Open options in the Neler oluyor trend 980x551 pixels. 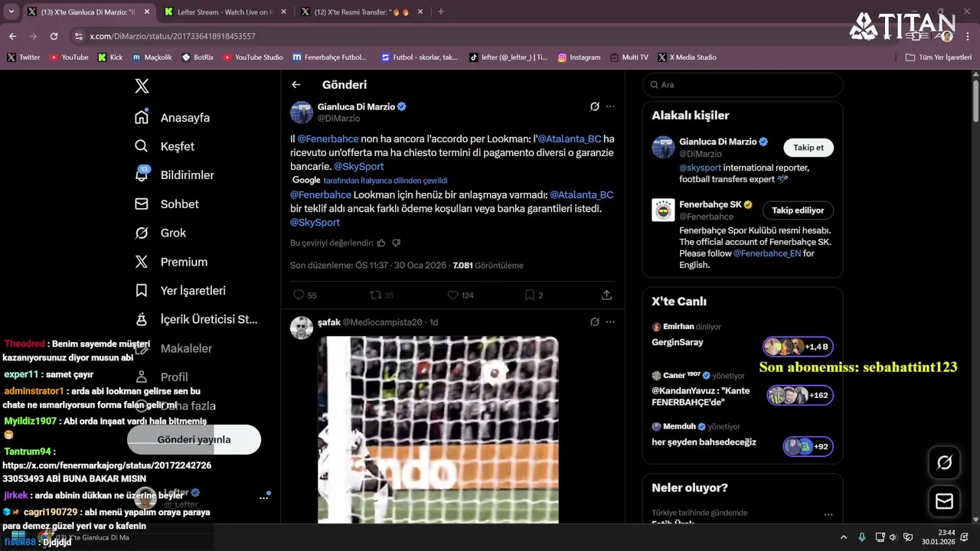coord(828,514)
